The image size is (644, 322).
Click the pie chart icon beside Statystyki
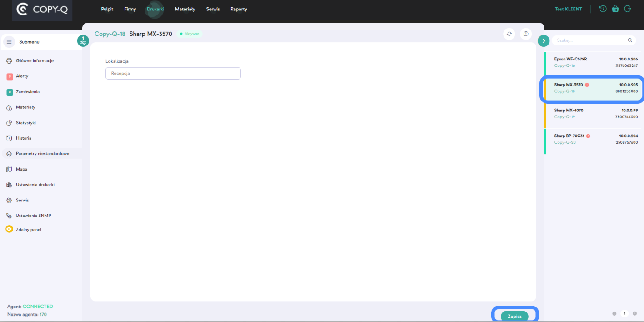coord(9,123)
